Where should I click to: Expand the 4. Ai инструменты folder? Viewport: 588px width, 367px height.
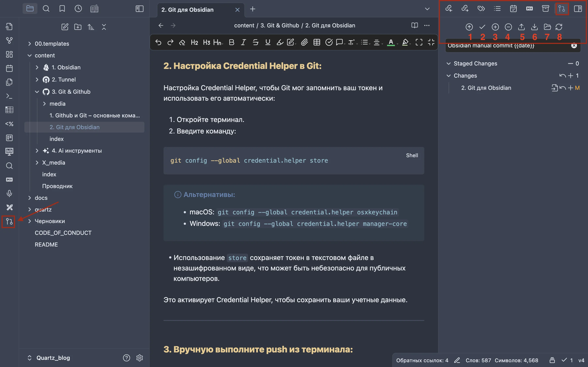tap(37, 150)
